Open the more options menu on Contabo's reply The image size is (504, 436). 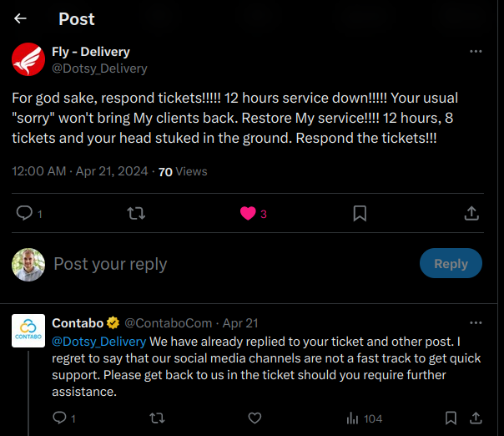(x=476, y=323)
